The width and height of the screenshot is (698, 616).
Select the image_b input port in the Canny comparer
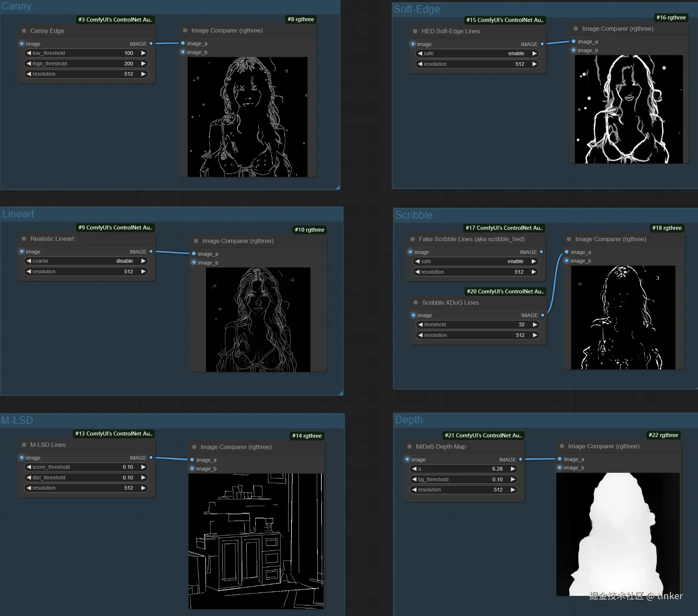[x=183, y=52]
